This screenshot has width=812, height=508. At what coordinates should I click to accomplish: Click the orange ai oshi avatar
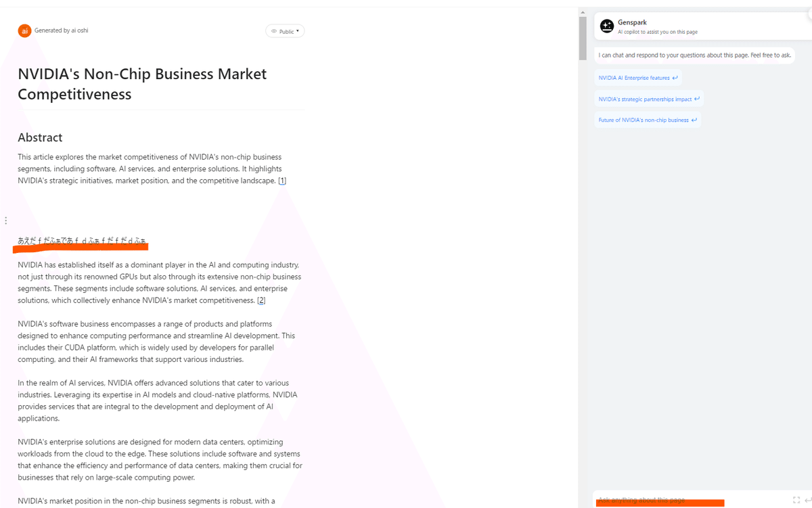pos(24,30)
